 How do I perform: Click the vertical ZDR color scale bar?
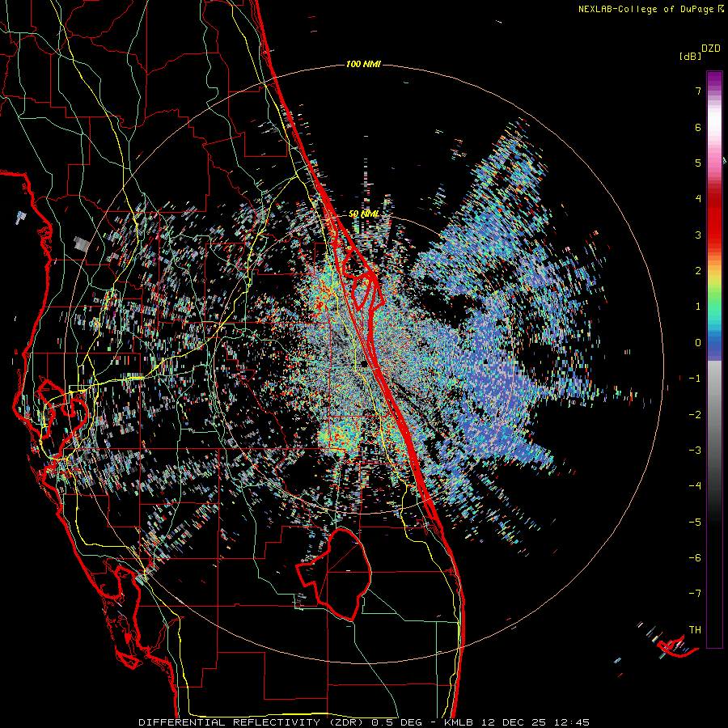tap(714, 359)
